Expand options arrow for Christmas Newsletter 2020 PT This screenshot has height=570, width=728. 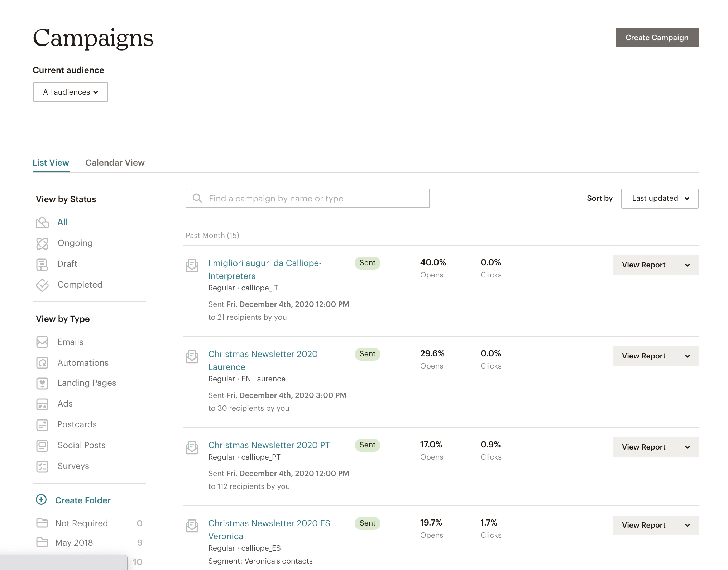tap(687, 447)
